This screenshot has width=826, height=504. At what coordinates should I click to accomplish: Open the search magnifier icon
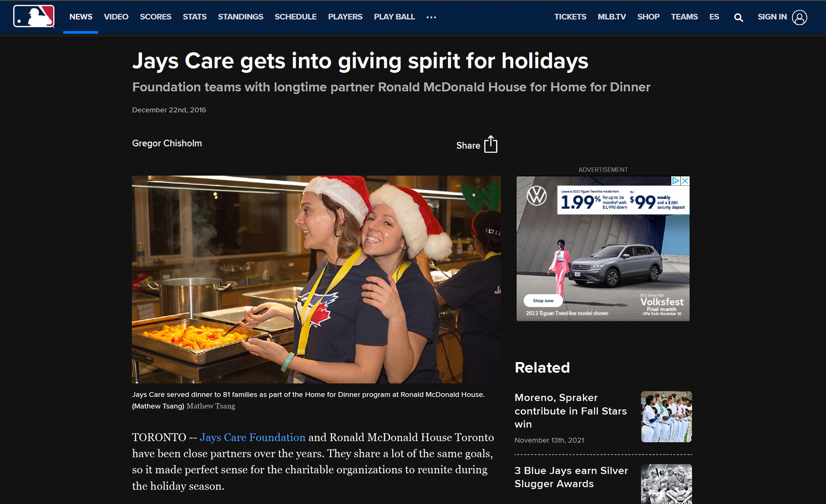click(x=738, y=17)
